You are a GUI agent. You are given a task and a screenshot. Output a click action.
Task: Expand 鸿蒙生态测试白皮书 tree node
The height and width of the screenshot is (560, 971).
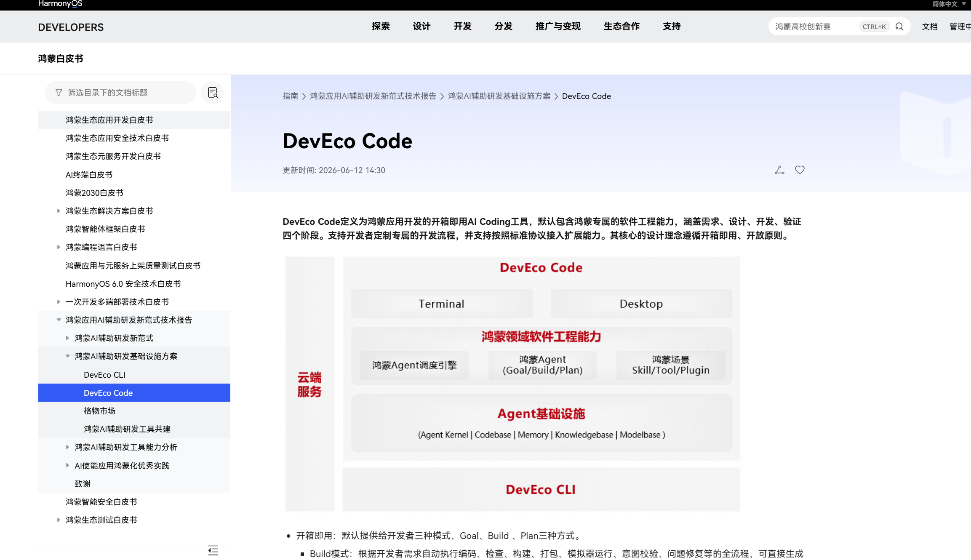tap(59, 520)
